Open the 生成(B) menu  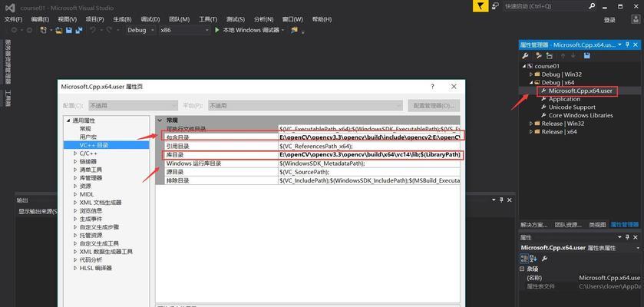pos(122,19)
